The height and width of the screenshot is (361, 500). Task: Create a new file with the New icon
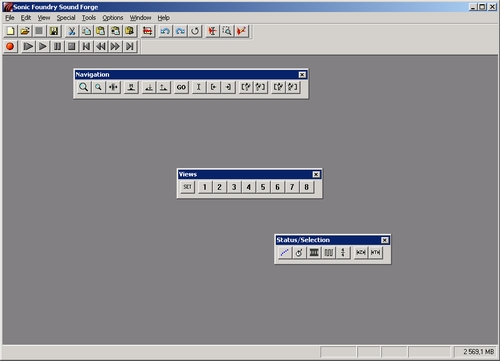10,31
